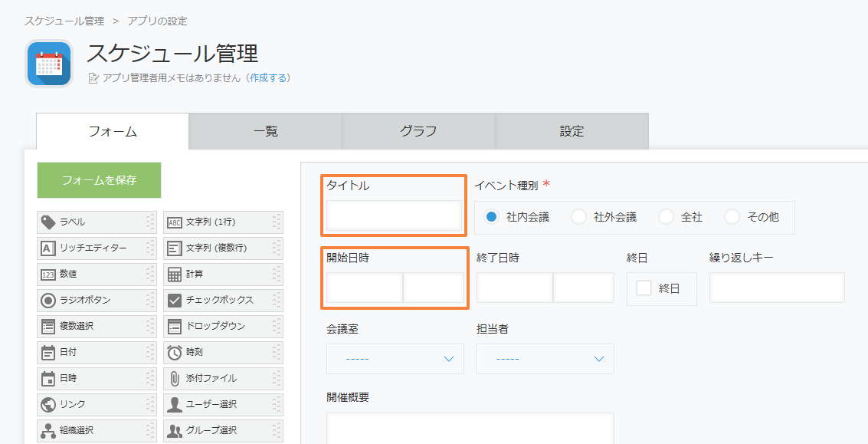Select the 社内会議 radio option
The image size is (868, 444).
click(x=491, y=217)
